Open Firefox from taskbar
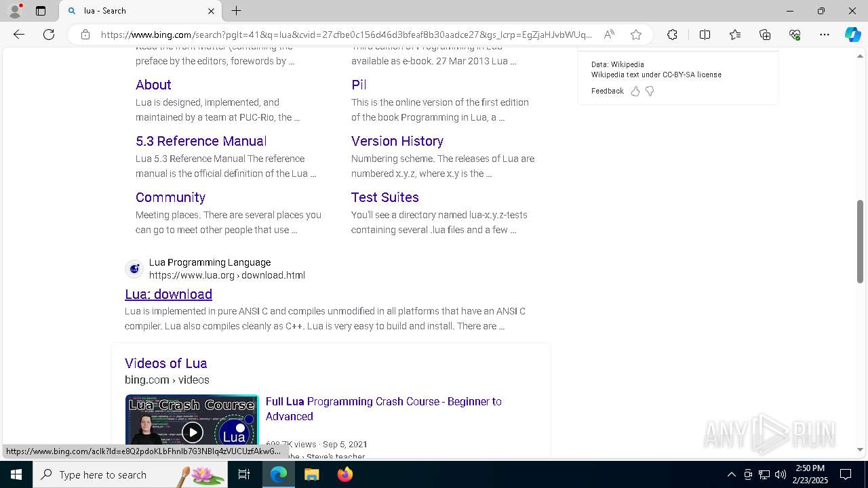868x488 pixels. click(344, 474)
